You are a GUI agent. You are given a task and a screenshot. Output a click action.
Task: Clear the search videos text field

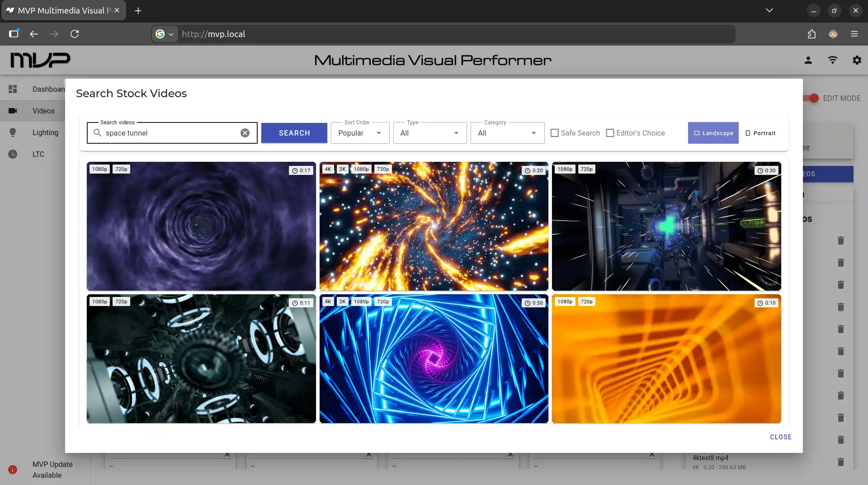(245, 133)
